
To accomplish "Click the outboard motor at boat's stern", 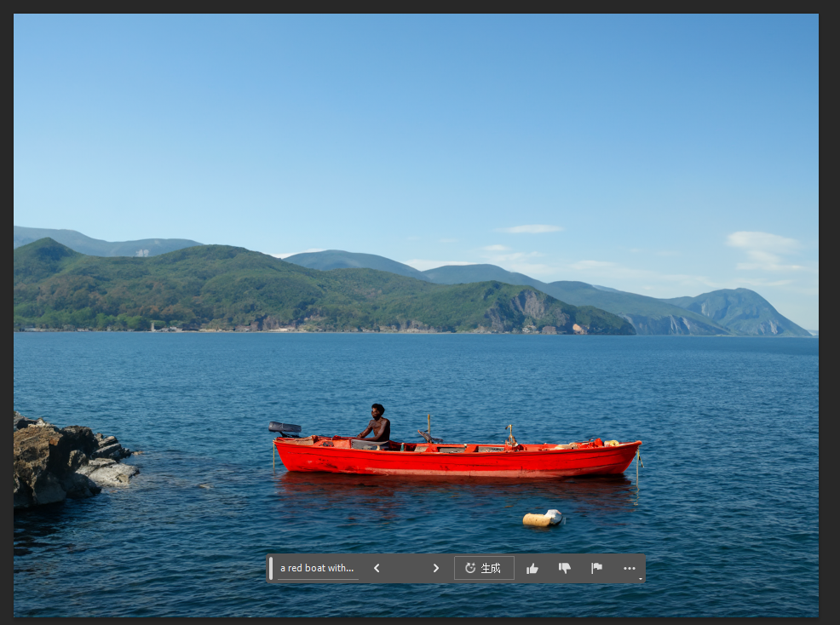I will pos(285,427).
